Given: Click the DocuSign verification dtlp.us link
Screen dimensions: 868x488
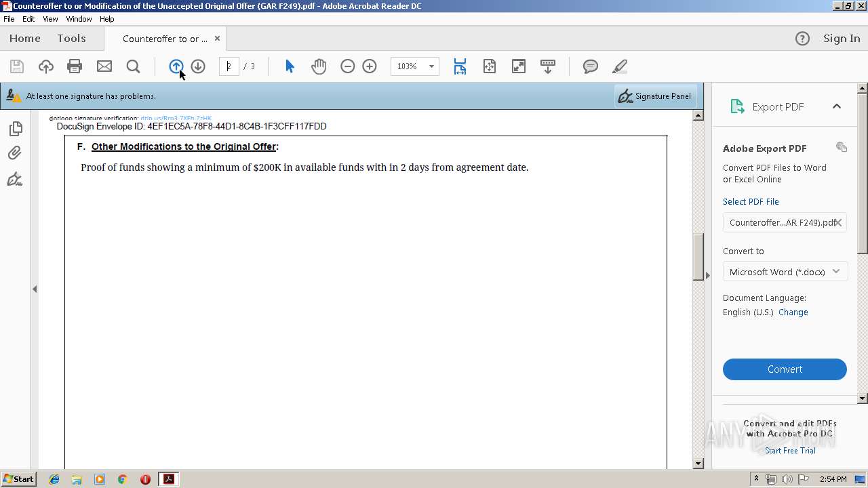Looking at the screenshot, I should pos(176,118).
